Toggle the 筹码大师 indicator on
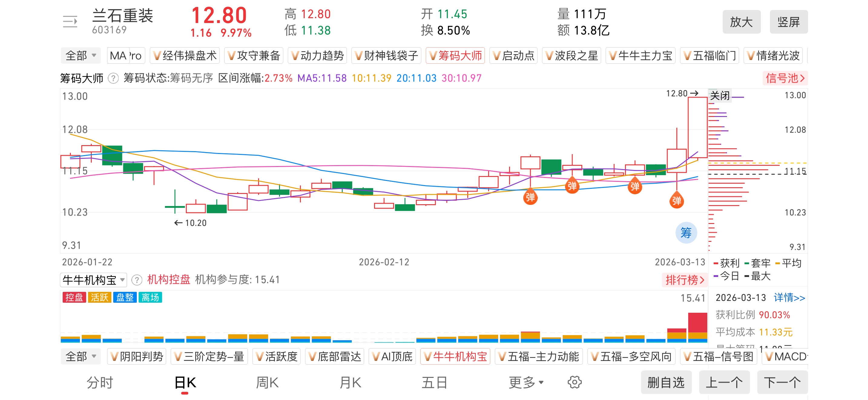The image size is (868, 400). pos(455,56)
